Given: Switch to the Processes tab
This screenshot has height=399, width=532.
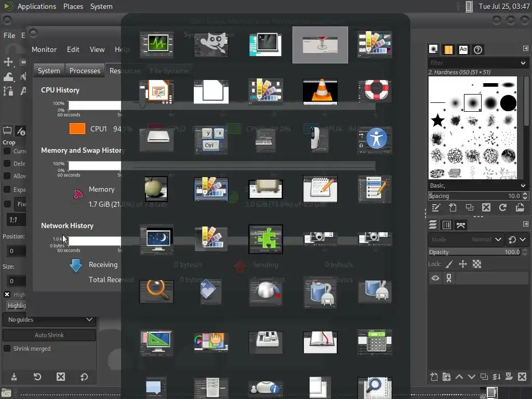Looking at the screenshot, I should pyautogui.click(x=85, y=71).
